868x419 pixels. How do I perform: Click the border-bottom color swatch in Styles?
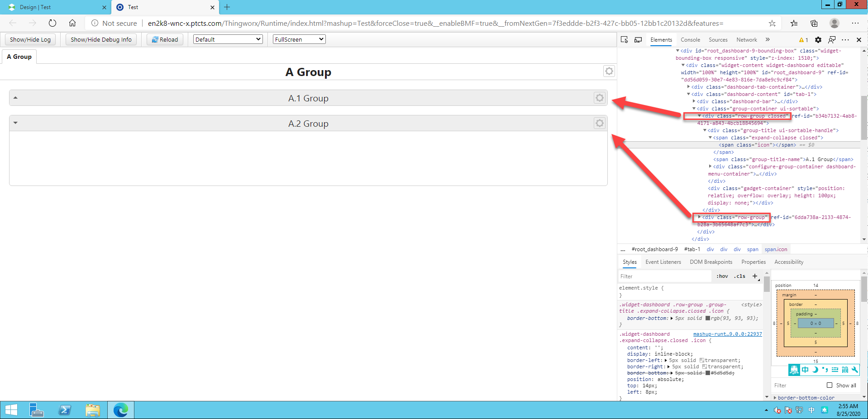click(x=707, y=318)
